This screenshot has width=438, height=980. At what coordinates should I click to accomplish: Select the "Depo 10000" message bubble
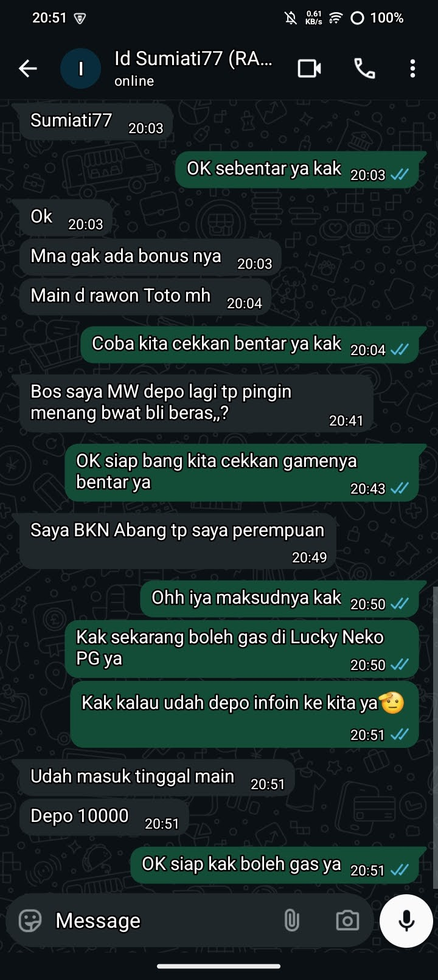pyautogui.click(x=104, y=818)
